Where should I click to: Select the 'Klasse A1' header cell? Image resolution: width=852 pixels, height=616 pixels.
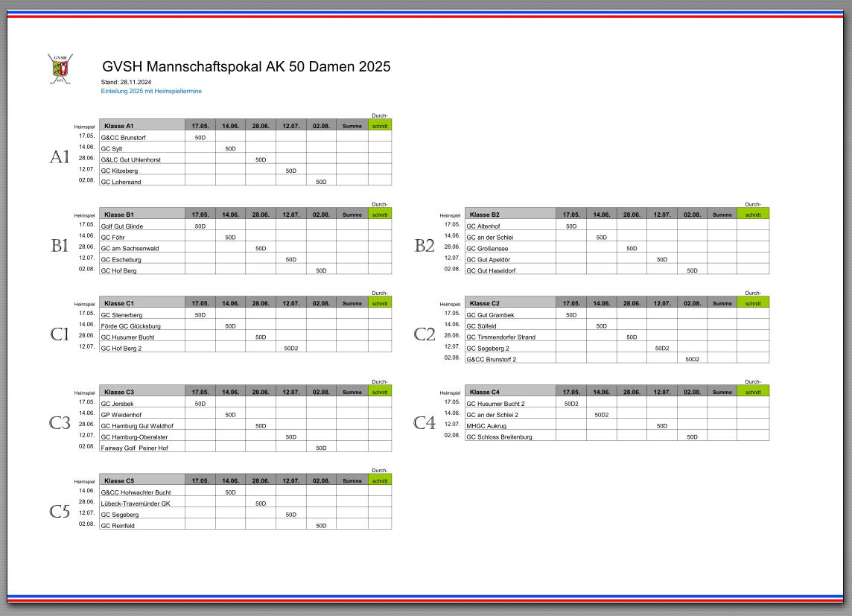[142, 125]
